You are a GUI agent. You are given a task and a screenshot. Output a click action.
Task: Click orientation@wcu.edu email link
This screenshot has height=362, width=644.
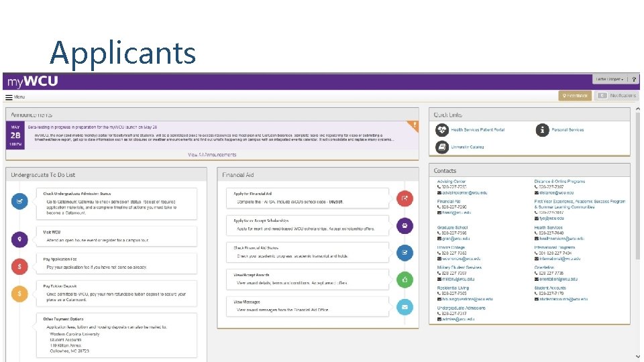click(558, 279)
